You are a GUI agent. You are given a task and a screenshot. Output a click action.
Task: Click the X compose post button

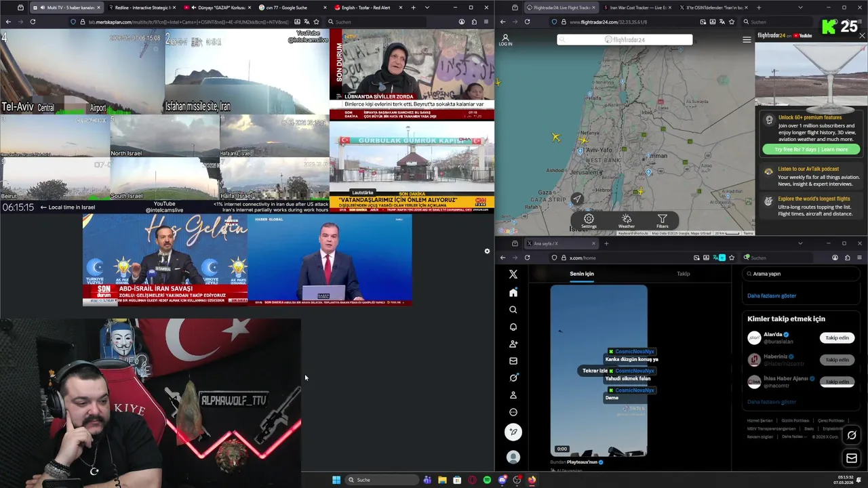tap(513, 432)
